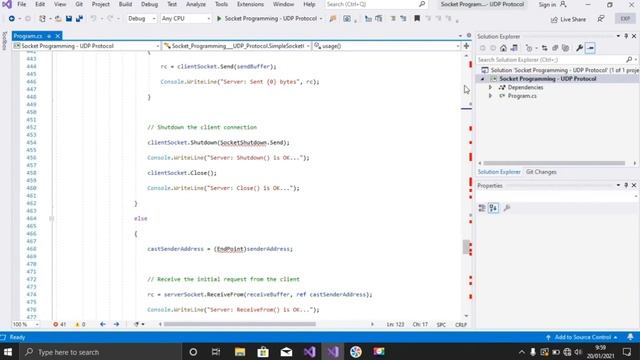This screenshot has height=360, width=640.
Task: Toggle auto-hide pin on Properties panel
Action: tap(626, 185)
